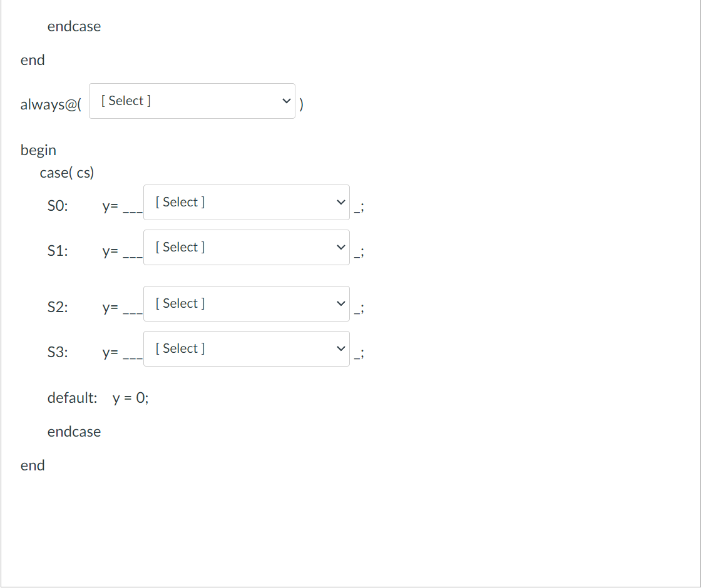The height and width of the screenshot is (588, 701).
Task: Click the "case( cs)" statement text
Action: 67,173
